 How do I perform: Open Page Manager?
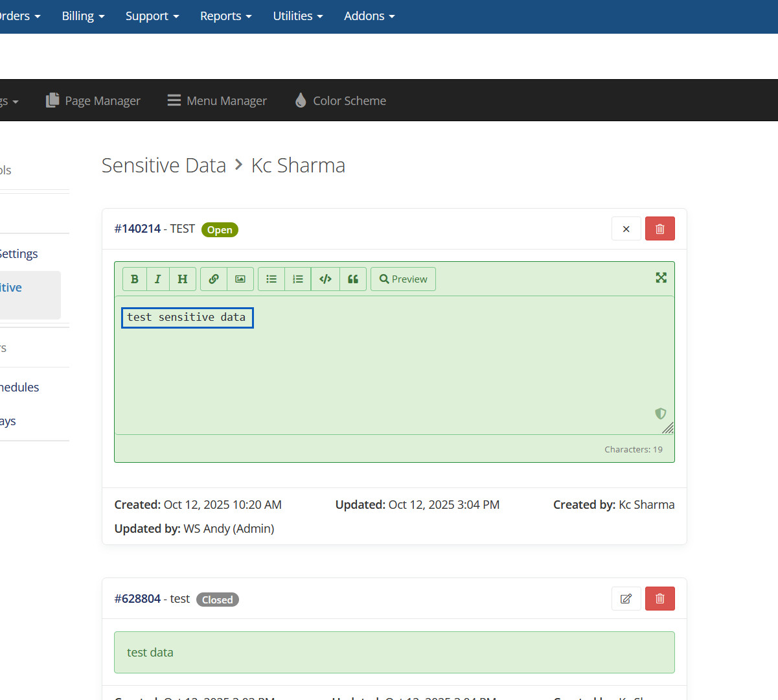click(93, 100)
